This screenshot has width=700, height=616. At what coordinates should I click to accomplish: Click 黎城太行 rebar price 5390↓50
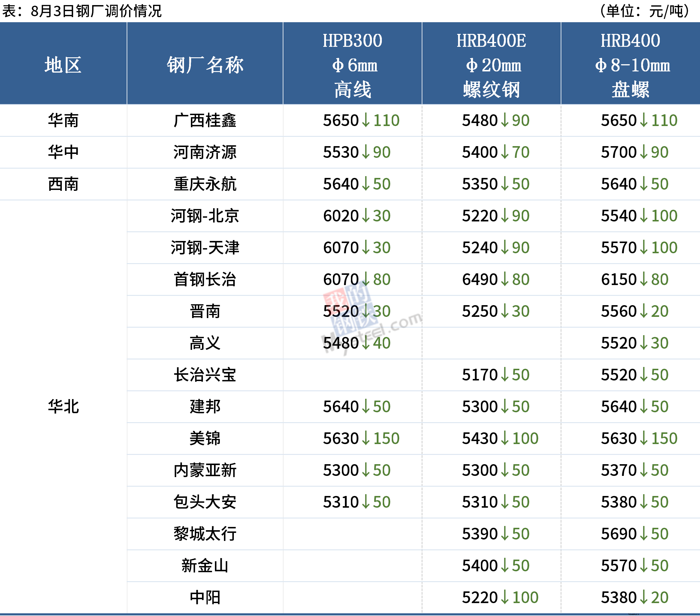point(496,534)
